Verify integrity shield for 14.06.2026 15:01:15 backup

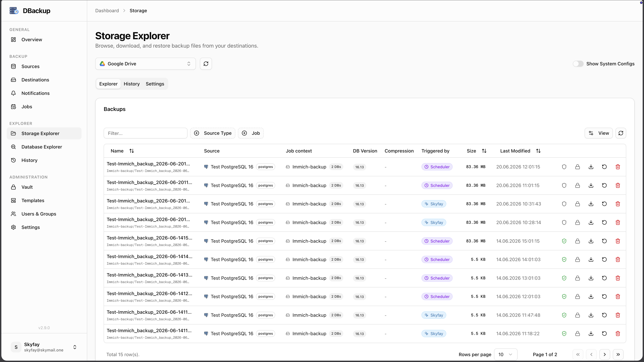click(564, 241)
